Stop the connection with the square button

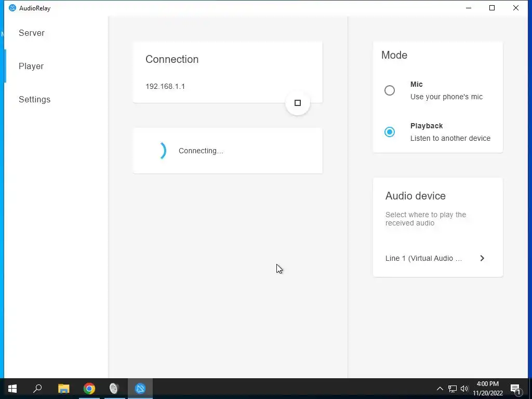298,103
